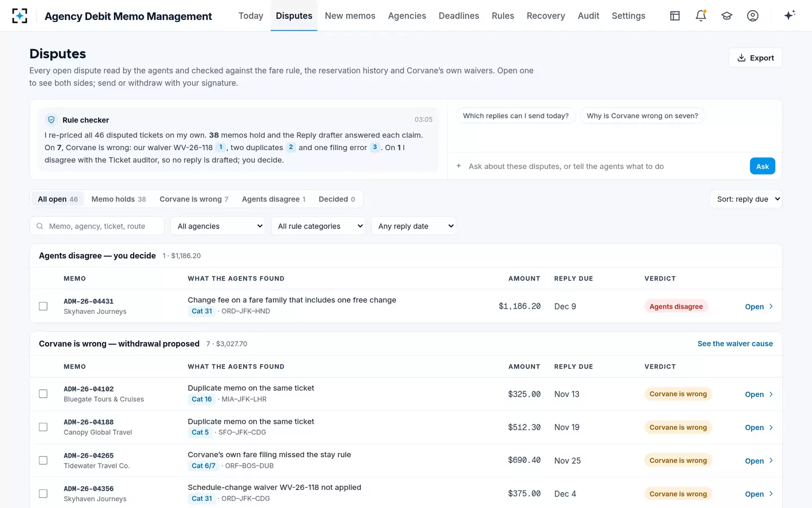The image size is (812, 508).
Task: Click the app logo icon
Action: (20, 16)
